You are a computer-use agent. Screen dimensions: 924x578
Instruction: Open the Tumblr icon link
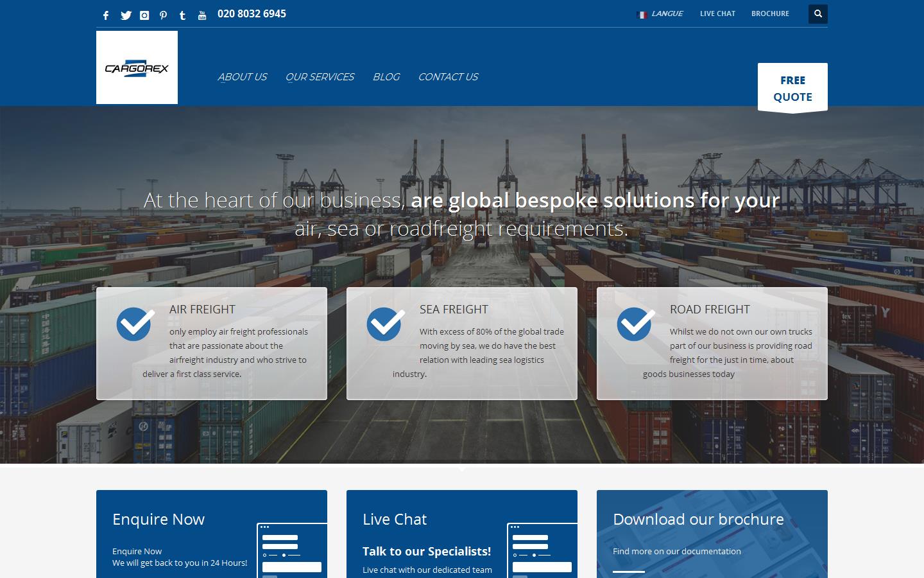tap(183, 15)
